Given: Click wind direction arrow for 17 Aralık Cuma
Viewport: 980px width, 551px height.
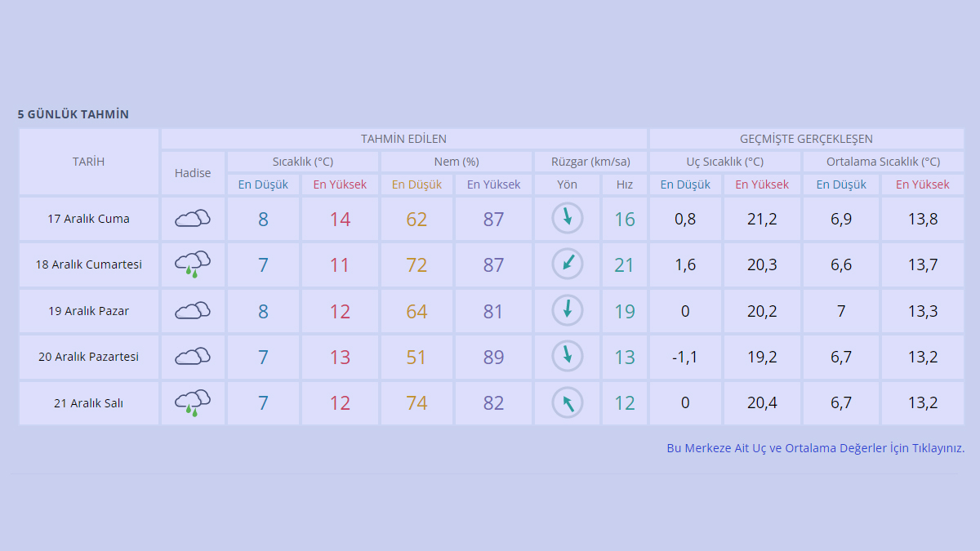Looking at the screenshot, I should (x=567, y=218).
